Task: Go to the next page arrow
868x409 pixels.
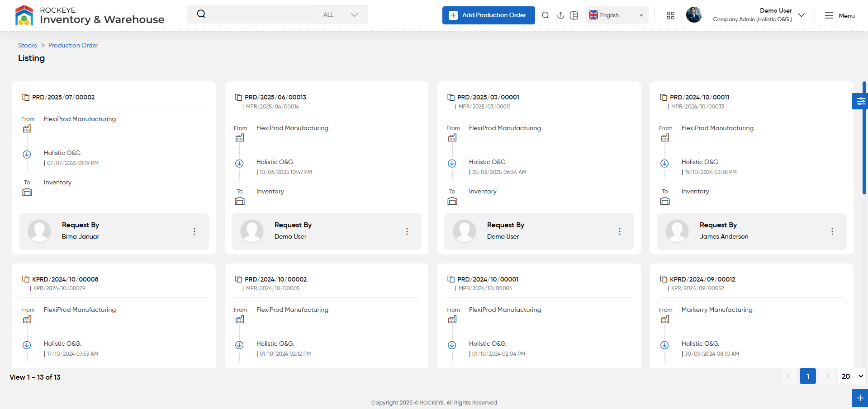Action: coord(827,376)
